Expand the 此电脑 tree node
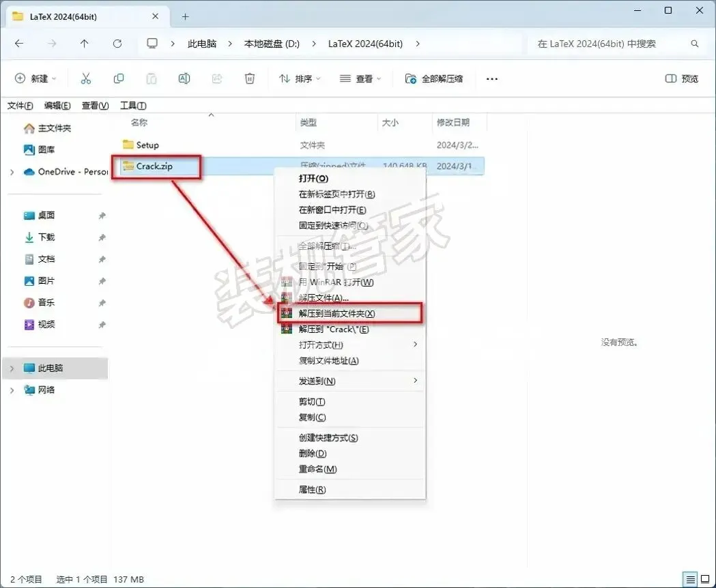716x588 pixels. [x=12, y=368]
